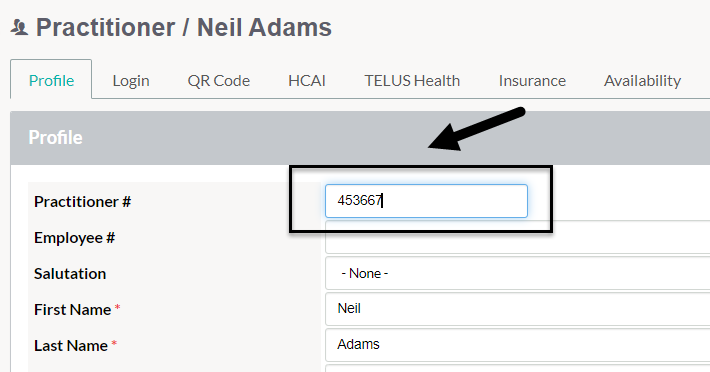Click the practitioner person icon beside the title
Image resolution: width=710 pixels, height=372 pixels.
tap(19, 27)
